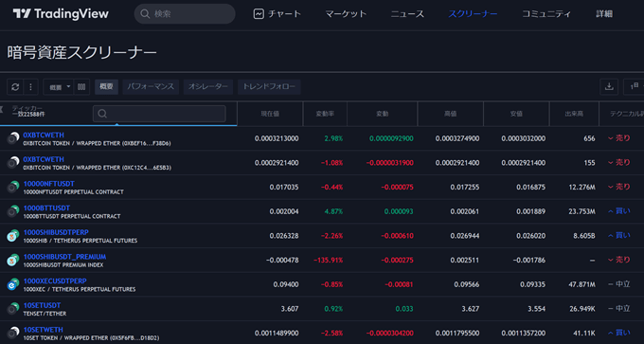Image resolution: width=644 pixels, height=344 pixels.
Task: Click the coin logo of 10SETUSDT
Action: click(x=13, y=308)
